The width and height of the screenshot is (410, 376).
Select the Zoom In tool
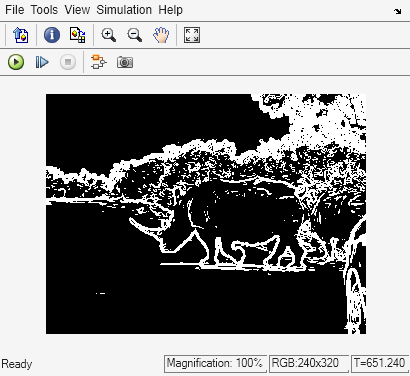pyautogui.click(x=109, y=35)
